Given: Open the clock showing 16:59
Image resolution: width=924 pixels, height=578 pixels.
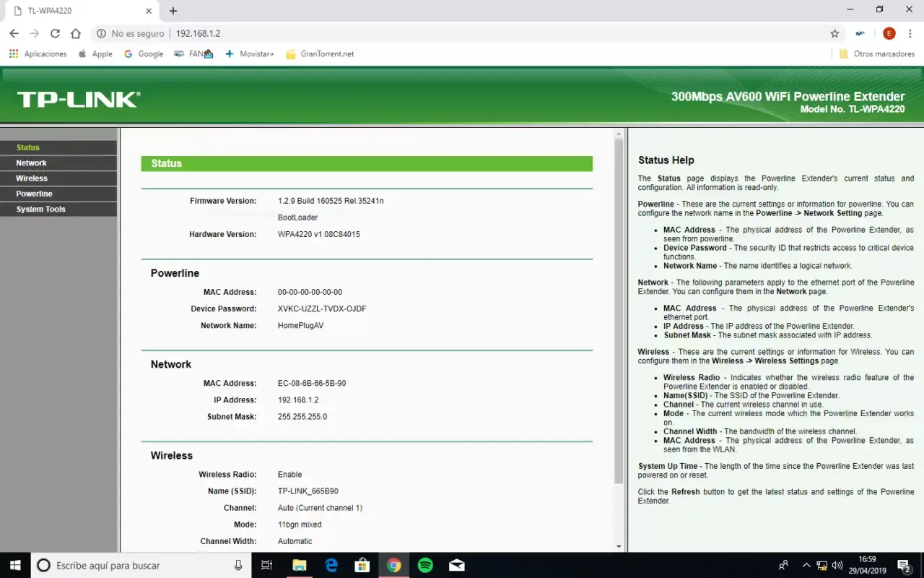Looking at the screenshot, I should (867, 565).
